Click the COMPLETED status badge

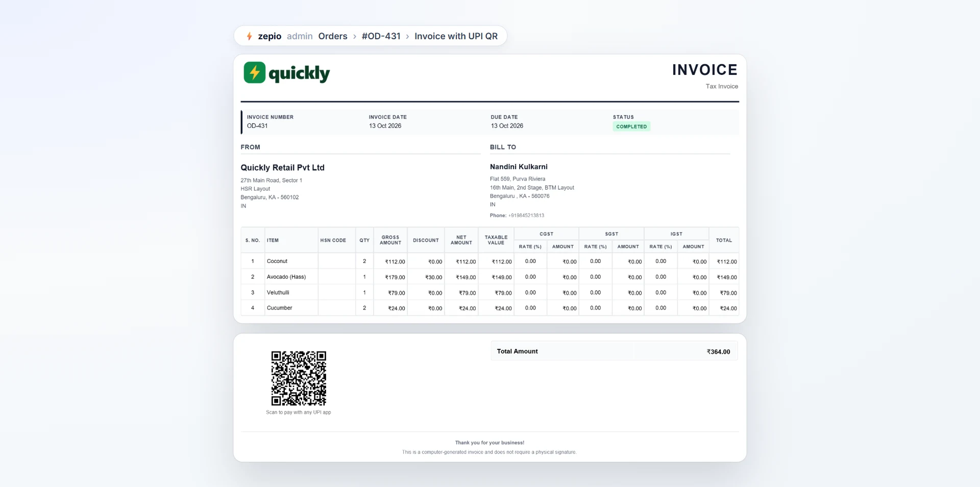pyautogui.click(x=631, y=126)
